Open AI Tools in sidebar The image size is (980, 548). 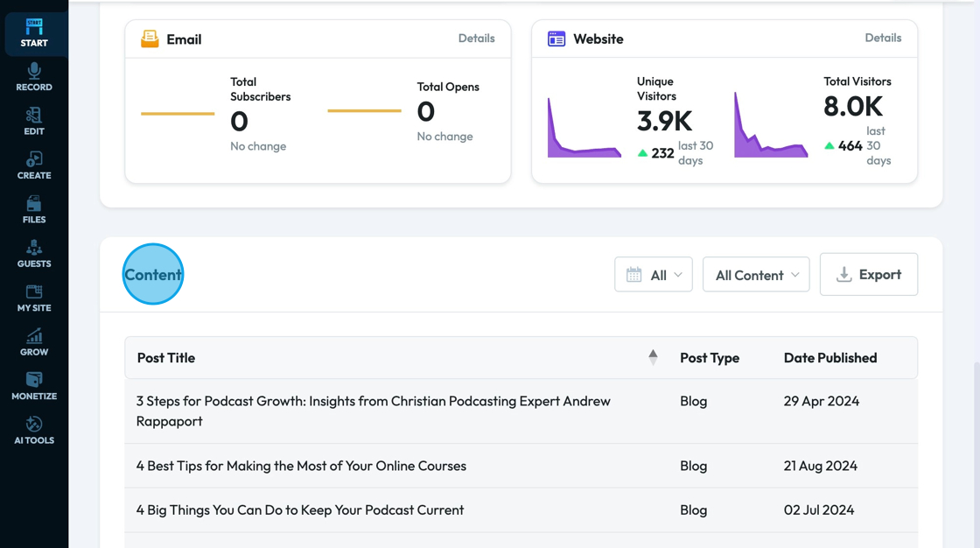pos(34,431)
